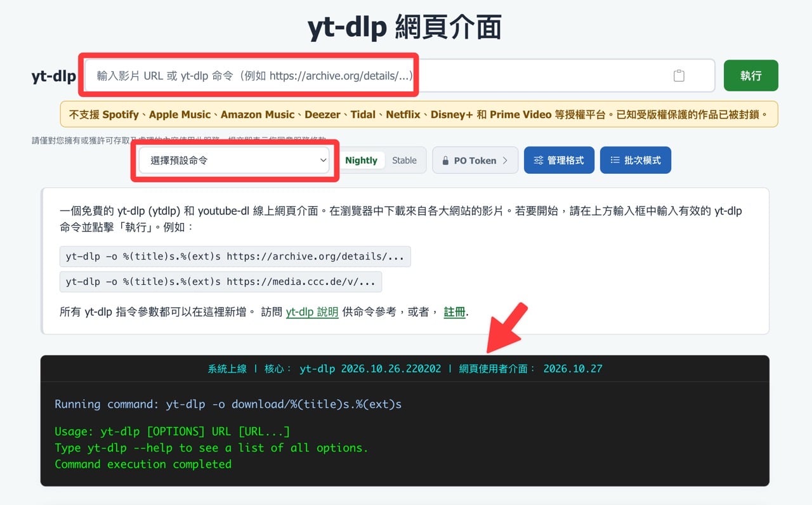Viewport: 812px width, 505px height.
Task: Select the media.ccc.de example command code
Action: [x=221, y=282]
